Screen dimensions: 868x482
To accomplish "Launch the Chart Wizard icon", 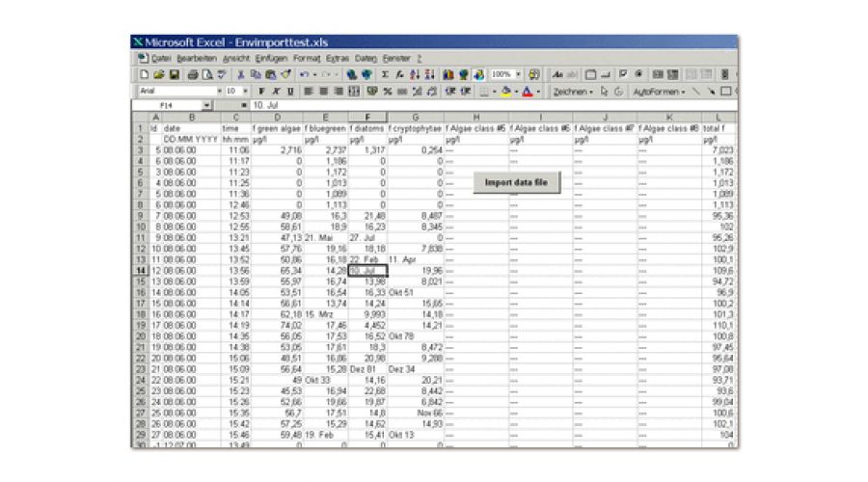I will point(448,74).
